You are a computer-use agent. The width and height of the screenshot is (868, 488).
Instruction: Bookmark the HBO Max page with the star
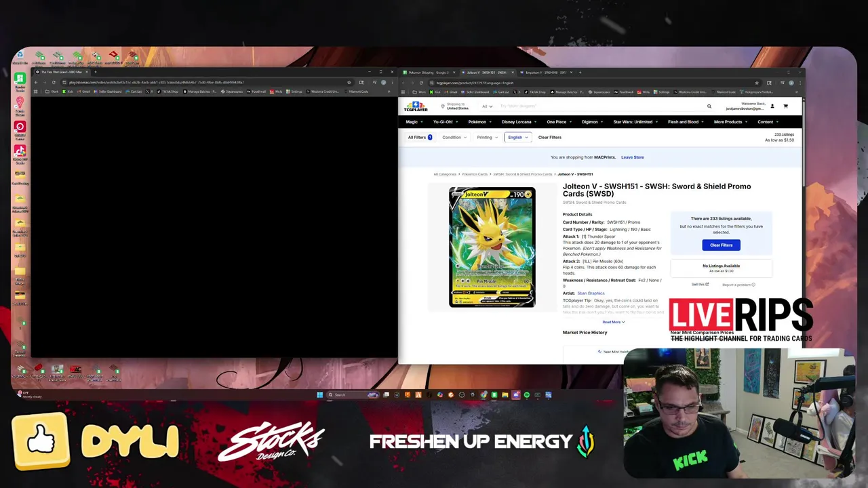(x=349, y=83)
